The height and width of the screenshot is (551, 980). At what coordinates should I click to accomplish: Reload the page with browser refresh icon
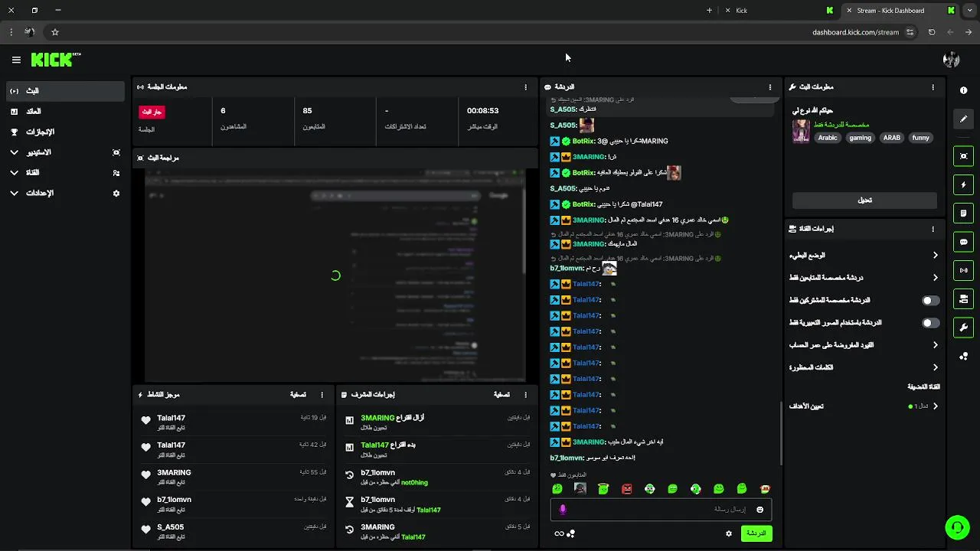pos(932,32)
